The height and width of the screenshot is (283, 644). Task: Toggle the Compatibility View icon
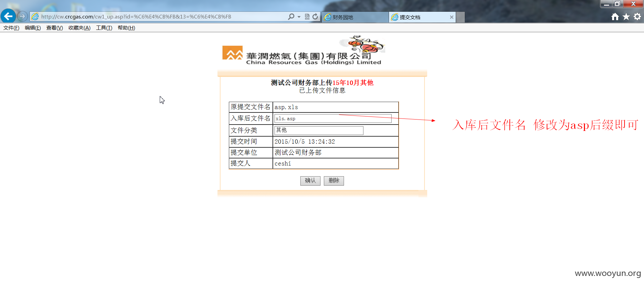[x=307, y=17]
